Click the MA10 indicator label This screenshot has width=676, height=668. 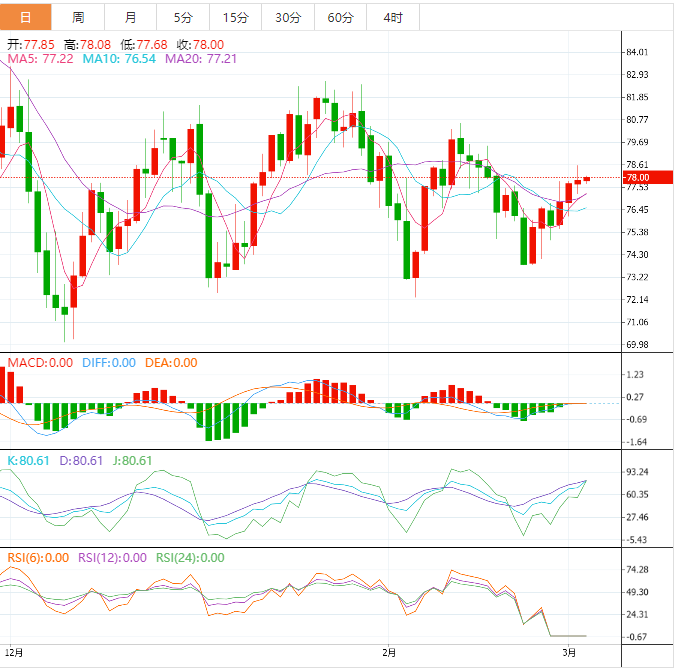pyautogui.click(x=119, y=60)
